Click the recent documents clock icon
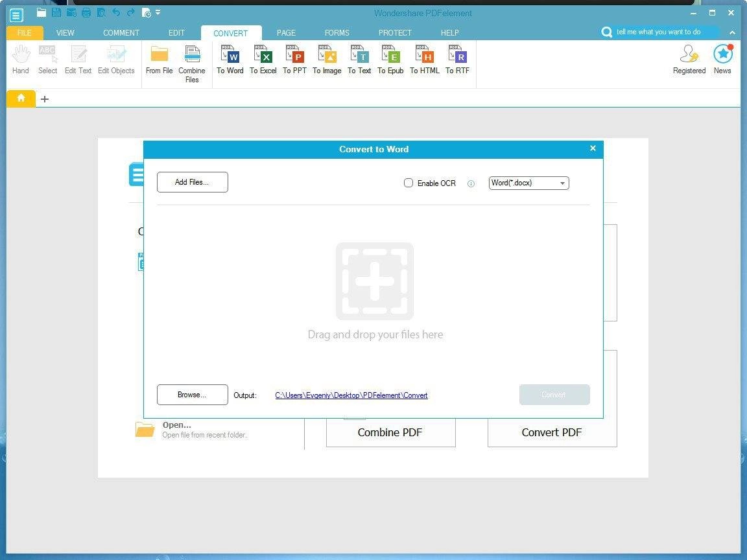 (x=147, y=13)
